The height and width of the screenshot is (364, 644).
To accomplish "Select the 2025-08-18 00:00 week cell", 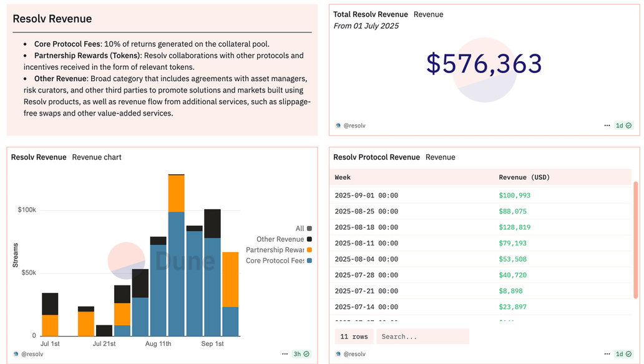I will pos(366,227).
